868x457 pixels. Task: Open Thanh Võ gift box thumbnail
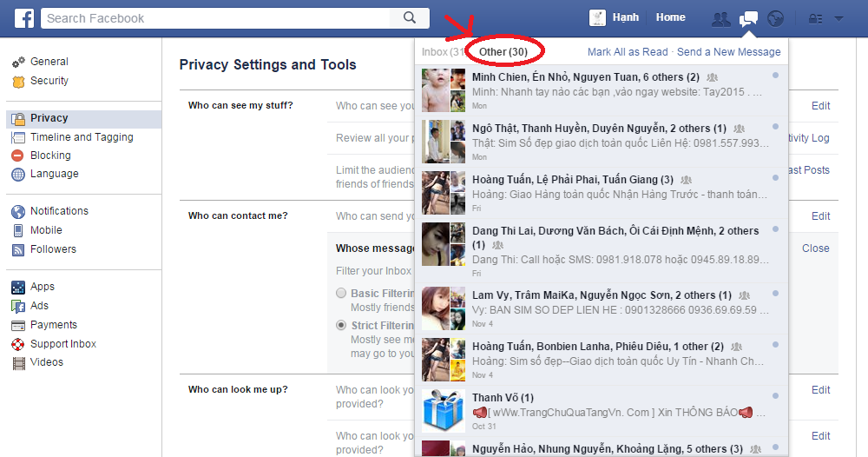click(444, 410)
